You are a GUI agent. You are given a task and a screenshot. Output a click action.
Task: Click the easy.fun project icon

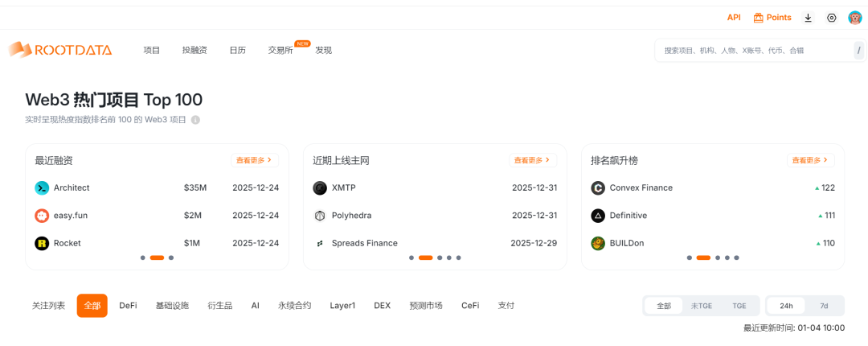tap(42, 216)
